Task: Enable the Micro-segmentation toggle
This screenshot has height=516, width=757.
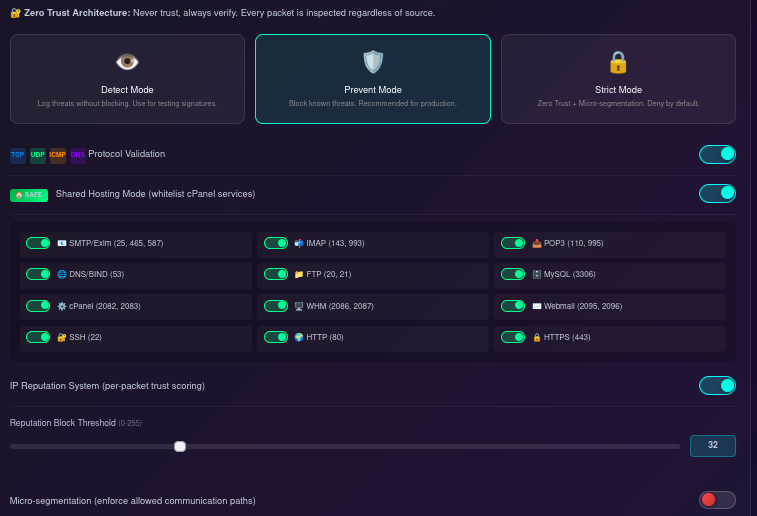Action: click(717, 500)
